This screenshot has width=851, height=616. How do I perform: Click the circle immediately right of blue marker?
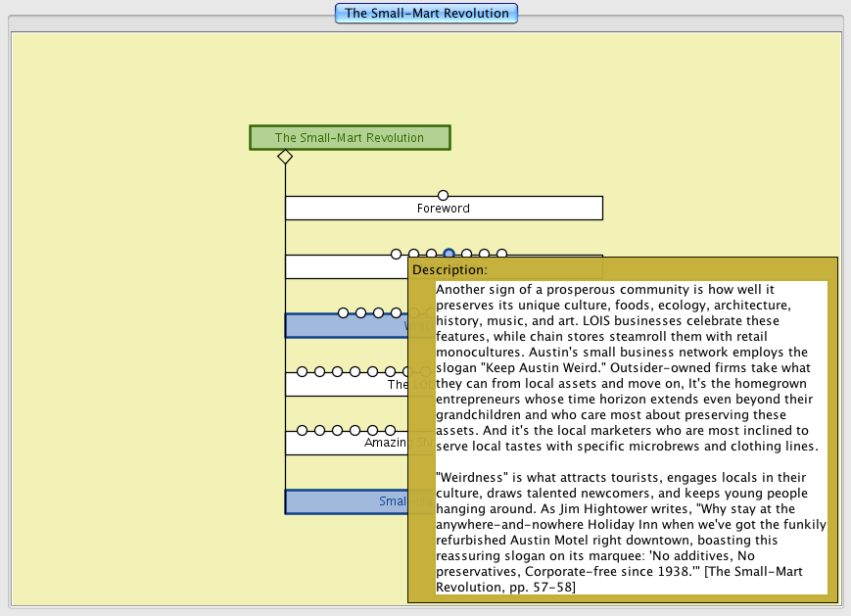[466, 255]
